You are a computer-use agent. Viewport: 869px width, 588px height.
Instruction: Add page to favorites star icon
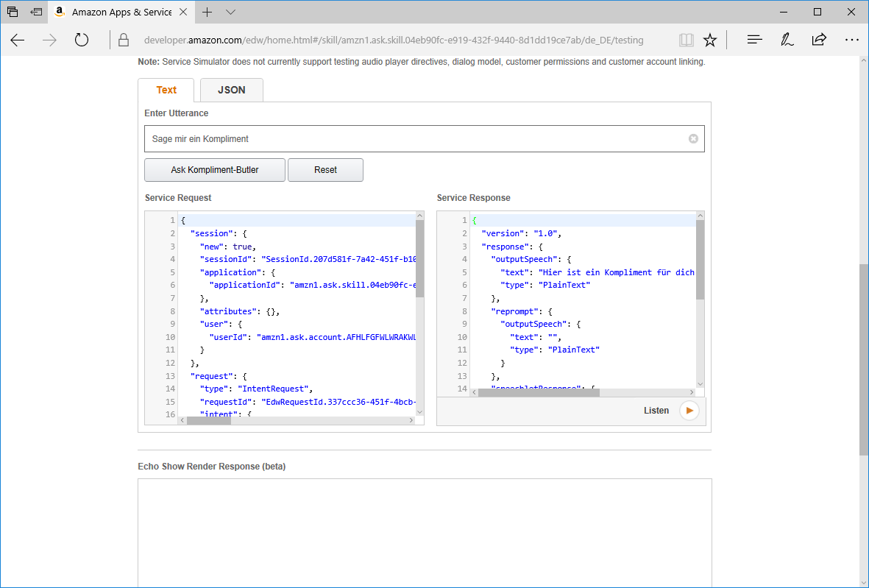click(709, 40)
